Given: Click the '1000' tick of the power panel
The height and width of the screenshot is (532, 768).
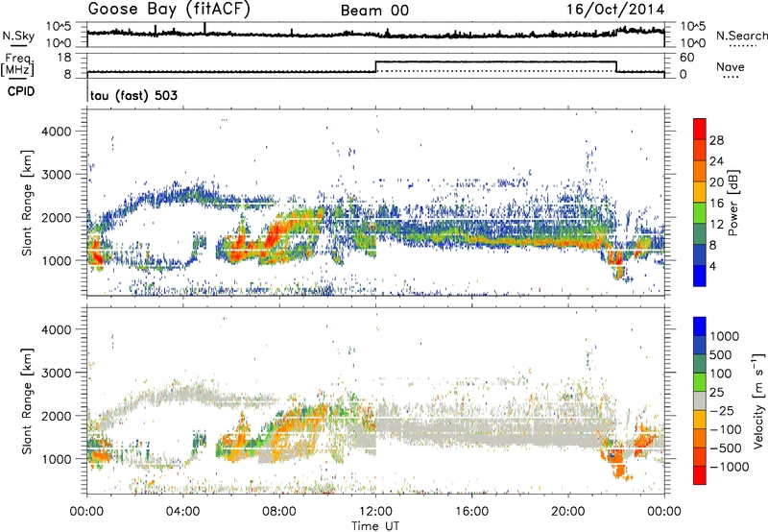Looking at the screenshot, I should pos(56,260).
